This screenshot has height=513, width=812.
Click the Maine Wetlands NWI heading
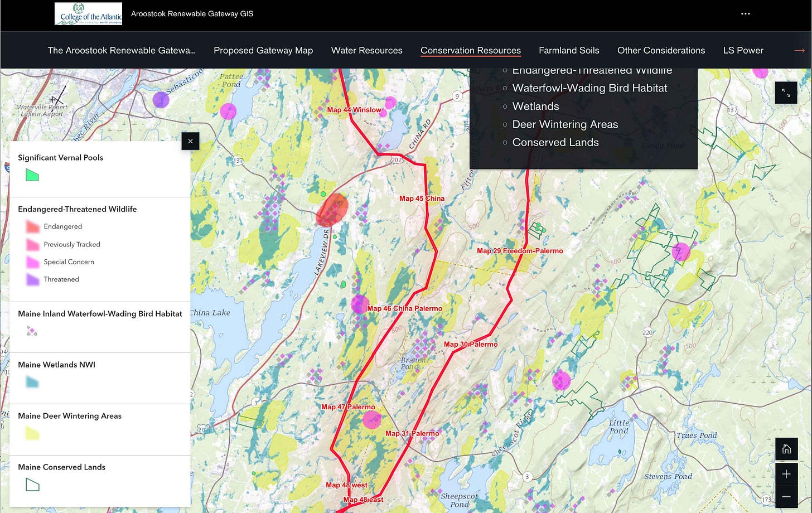(56, 365)
